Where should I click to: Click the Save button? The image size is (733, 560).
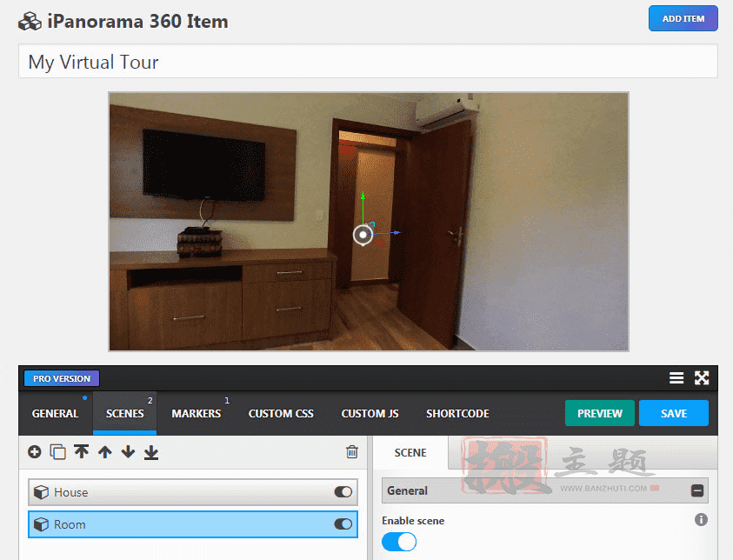[674, 413]
